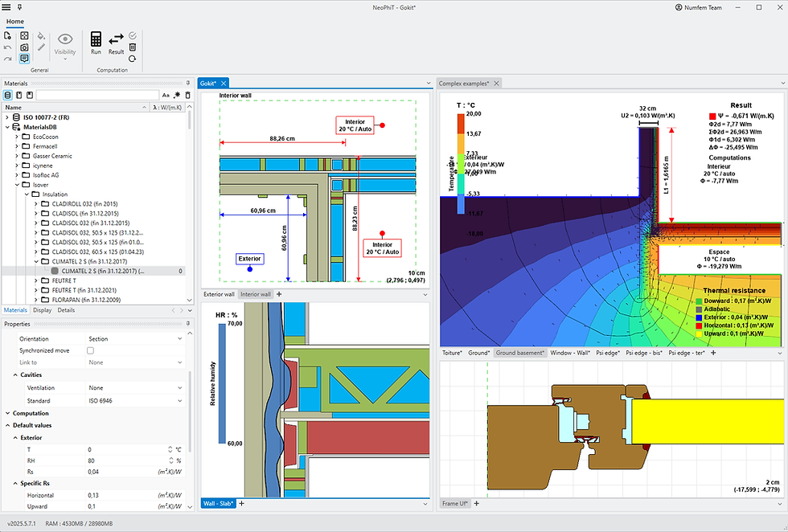The image size is (788, 532).
Task: Switch to the Exterior wall tab
Action: 219,294
